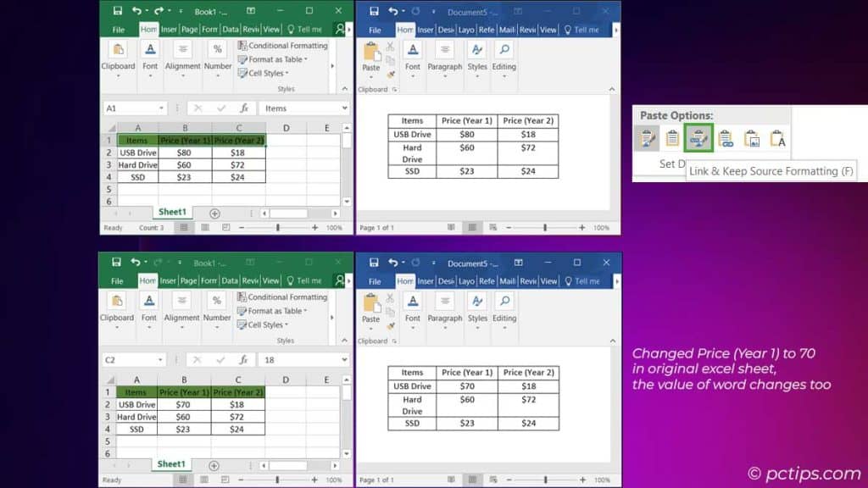
Task: Switch to Read Mode in Word showing USB Drive $80
Action: (452, 228)
